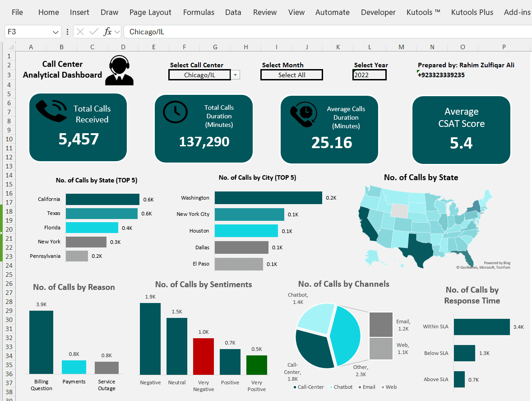The height and width of the screenshot is (401, 532).
Task: Click the 5,457 total calls value
Action: point(79,139)
